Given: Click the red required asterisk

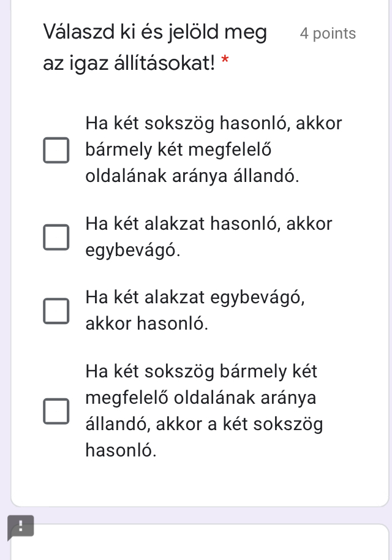Looking at the screenshot, I should point(225,61).
